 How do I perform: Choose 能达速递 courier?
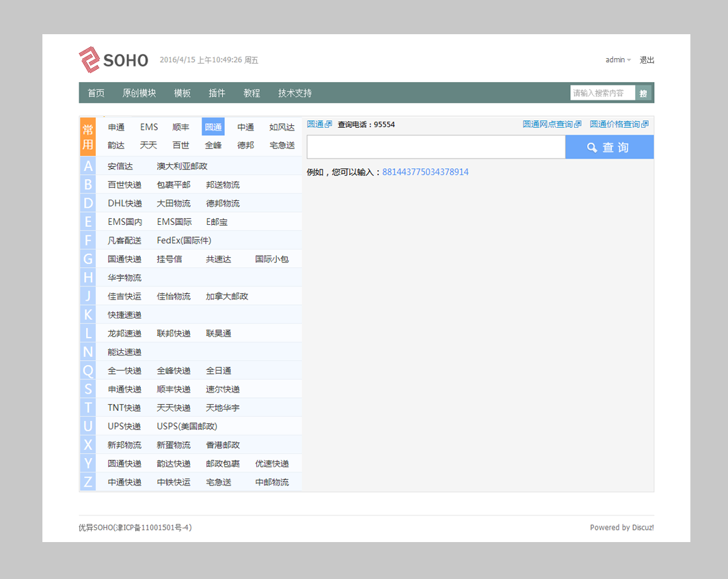point(124,352)
